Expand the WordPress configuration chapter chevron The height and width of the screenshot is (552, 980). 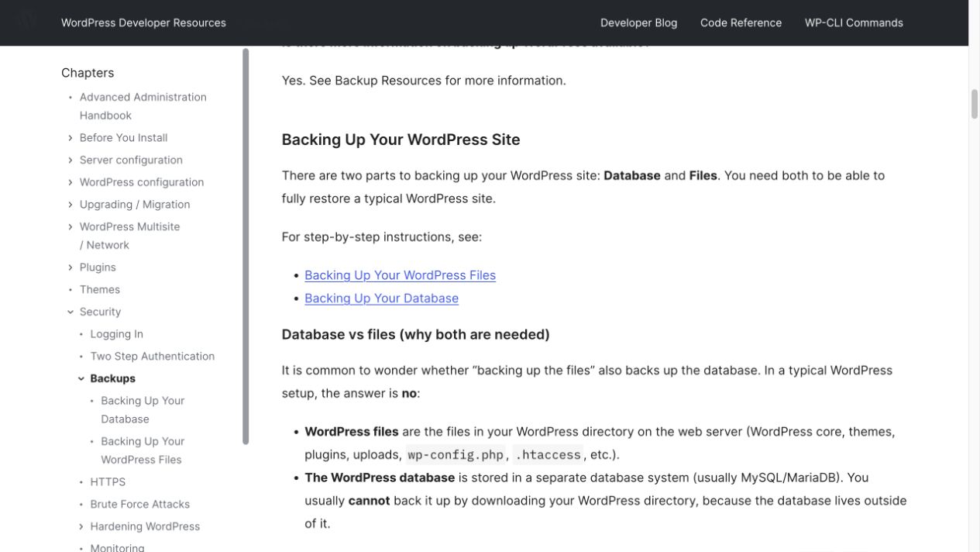point(70,183)
